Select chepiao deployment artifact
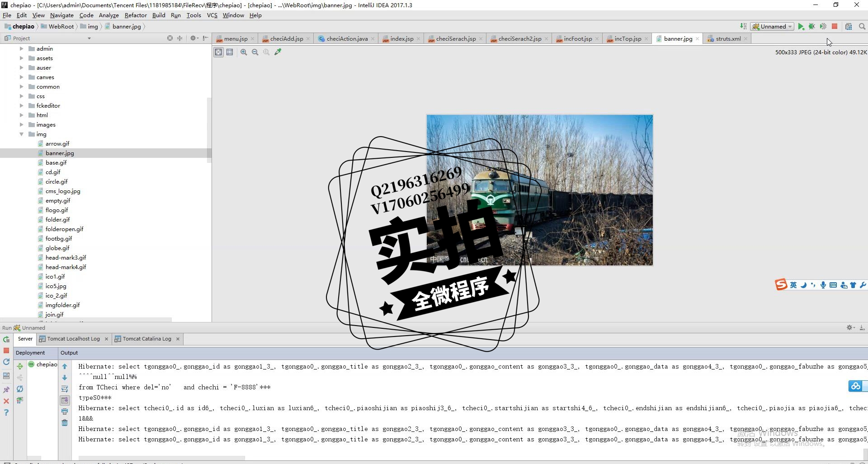Screen dimensions: 868x464 43,365
